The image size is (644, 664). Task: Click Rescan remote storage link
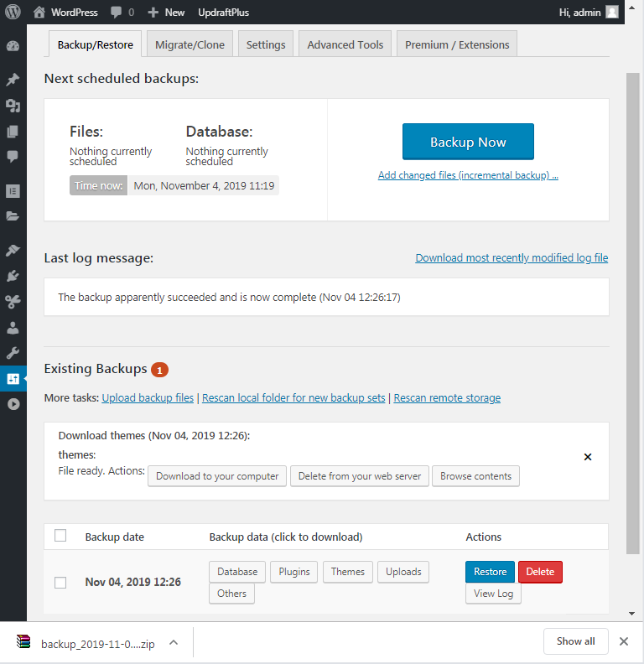(447, 398)
